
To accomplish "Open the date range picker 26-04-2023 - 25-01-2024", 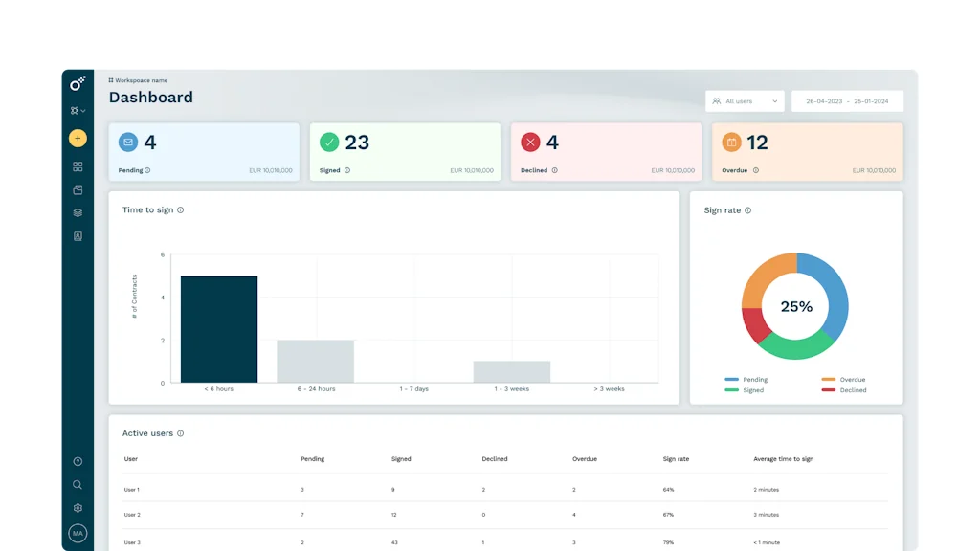I will pos(848,100).
